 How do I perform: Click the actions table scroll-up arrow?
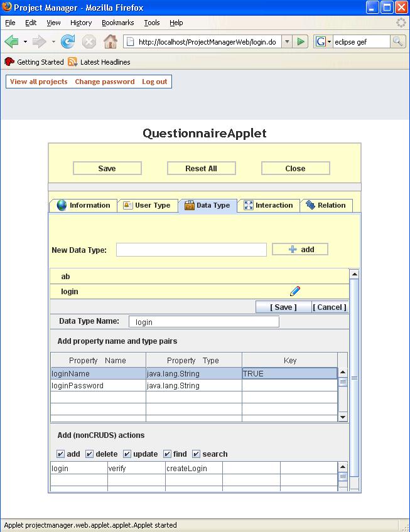coord(343,467)
